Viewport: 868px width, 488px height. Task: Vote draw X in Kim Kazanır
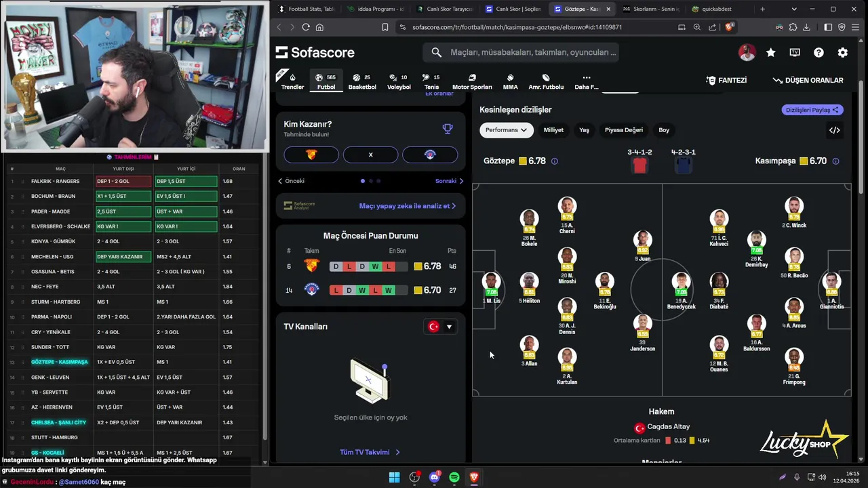pos(370,155)
